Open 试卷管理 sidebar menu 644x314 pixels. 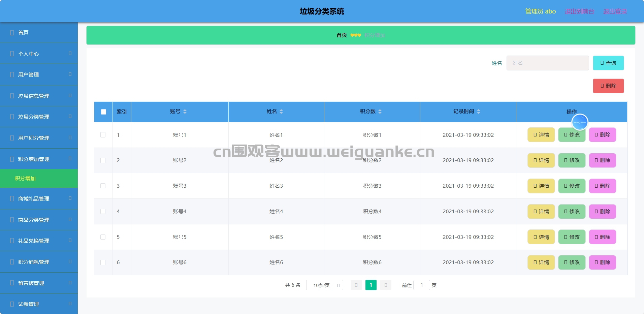click(39, 304)
